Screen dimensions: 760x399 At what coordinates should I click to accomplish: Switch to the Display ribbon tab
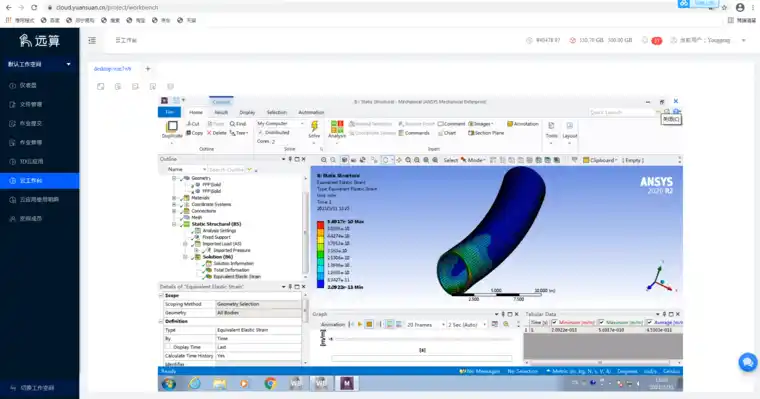(247, 112)
